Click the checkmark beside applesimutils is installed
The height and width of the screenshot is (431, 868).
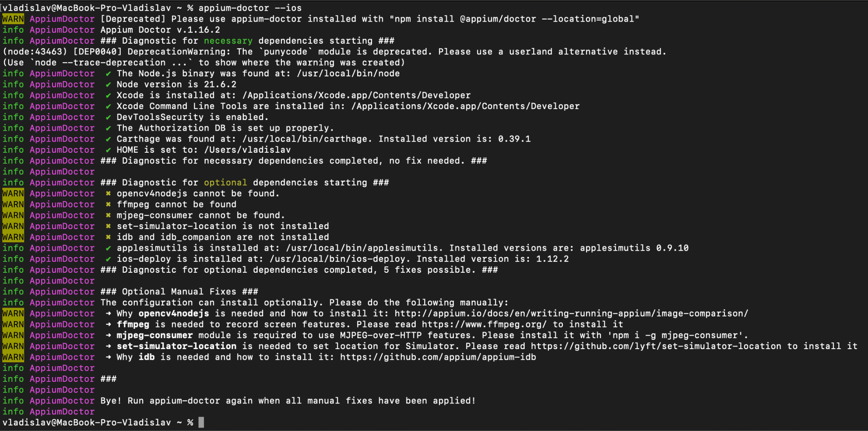108,248
